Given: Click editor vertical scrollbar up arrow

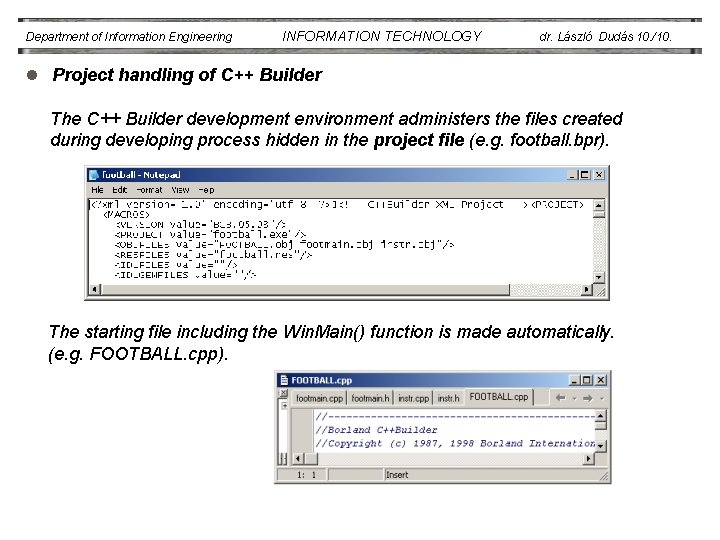Looking at the screenshot, I should [x=600, y=416].
